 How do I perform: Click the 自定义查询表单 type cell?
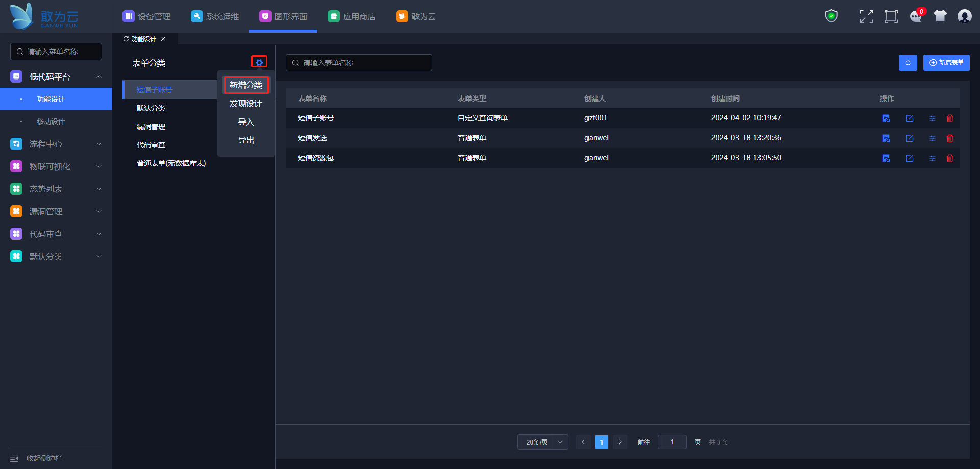[483, 118]
